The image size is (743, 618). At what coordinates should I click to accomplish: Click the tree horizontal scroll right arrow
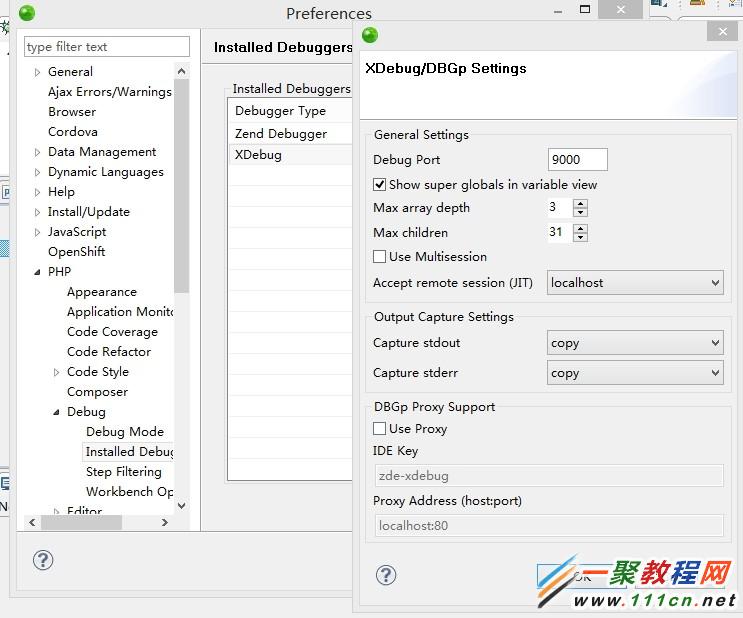click(x=164, y=522)
